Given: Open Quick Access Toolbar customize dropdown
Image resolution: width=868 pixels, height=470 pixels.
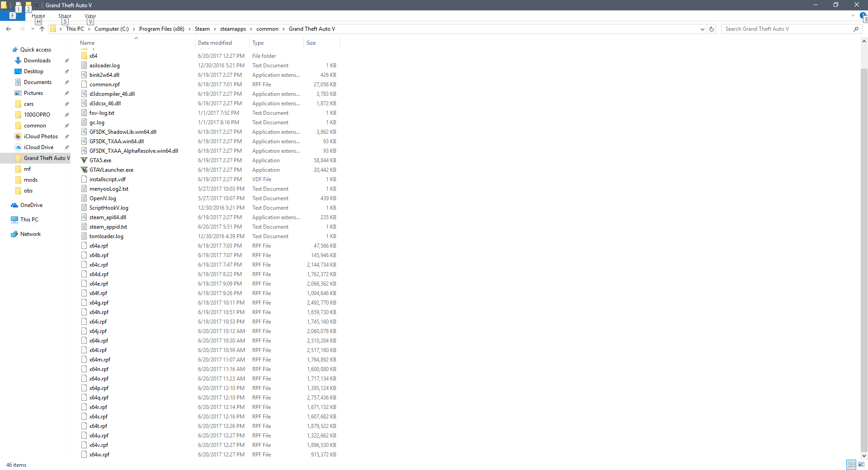Looking at the screenshot, I should pyautogui.click(x=37, y=5).
